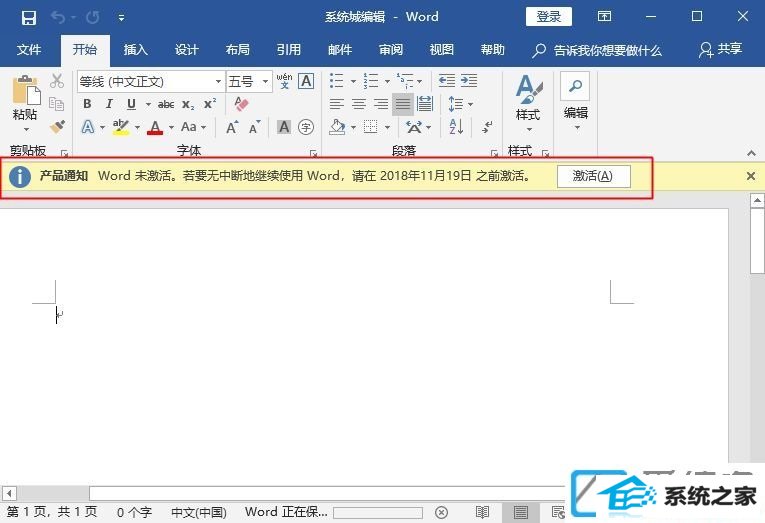Click the shading paint bucket icon

[337, 127]
